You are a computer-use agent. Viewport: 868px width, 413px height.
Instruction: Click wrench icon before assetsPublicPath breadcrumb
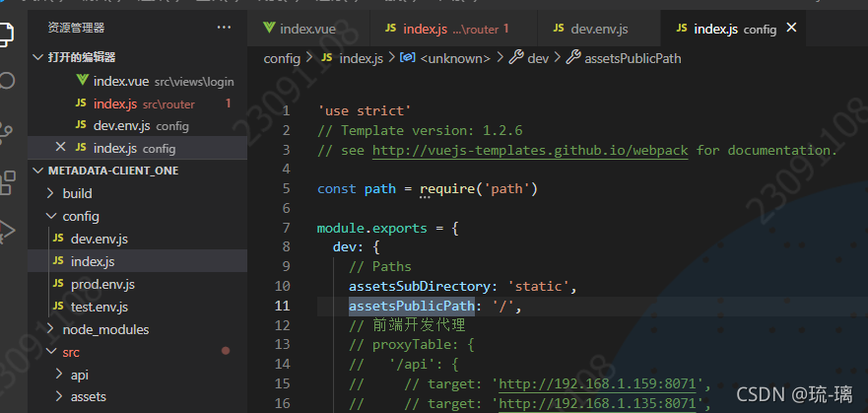coord(573,57)
